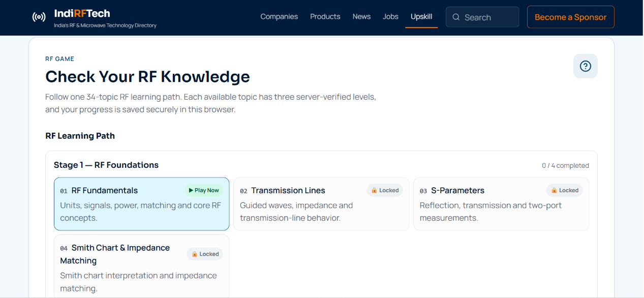Click the IndiRFTech brand name link
The height and width of the screenshot is (298, 644).
coord(82,14)
